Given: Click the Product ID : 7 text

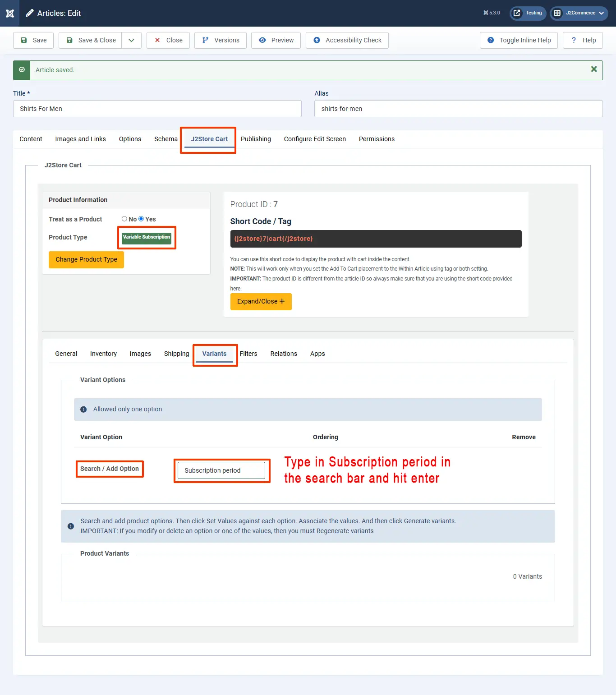Looking at the screenshot, I should pyautogui.click(x=254, y=204).
